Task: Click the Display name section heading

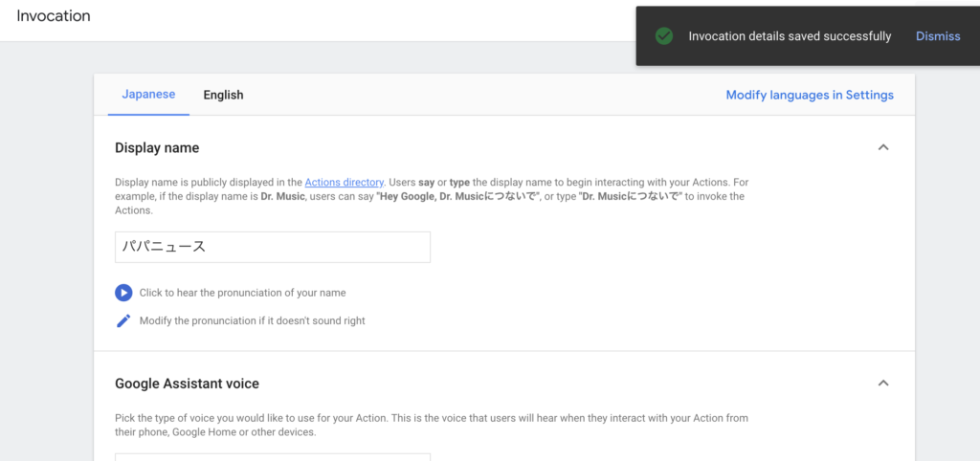Action: [x=157, y=148]
